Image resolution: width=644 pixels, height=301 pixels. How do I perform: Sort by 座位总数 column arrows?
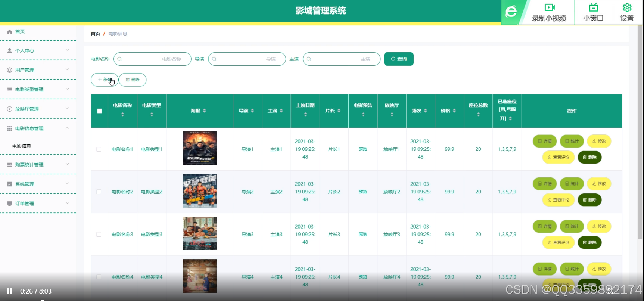(478, 115)
